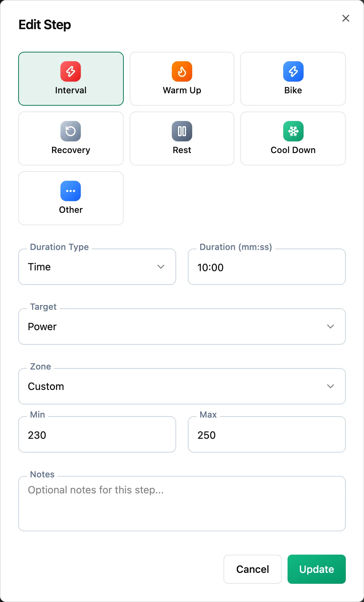Select the Cool Down step type label
The image size is (364, 602).
pyautogui.click(x=293, y=150)
